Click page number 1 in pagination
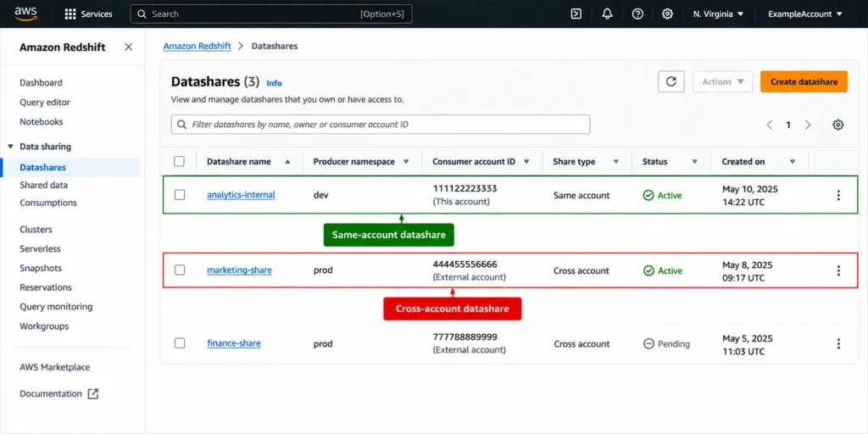868x434 pixels. [788, 125]
